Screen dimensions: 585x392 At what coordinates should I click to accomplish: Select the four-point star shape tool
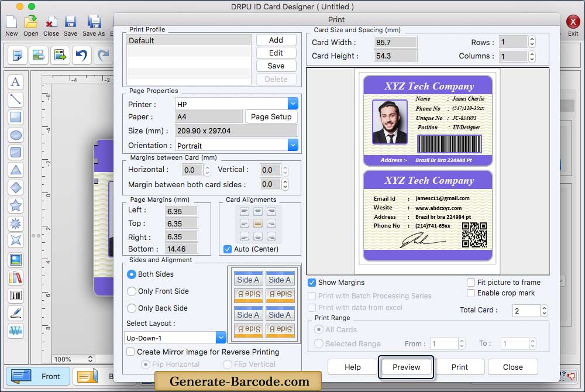coord(16,240)
